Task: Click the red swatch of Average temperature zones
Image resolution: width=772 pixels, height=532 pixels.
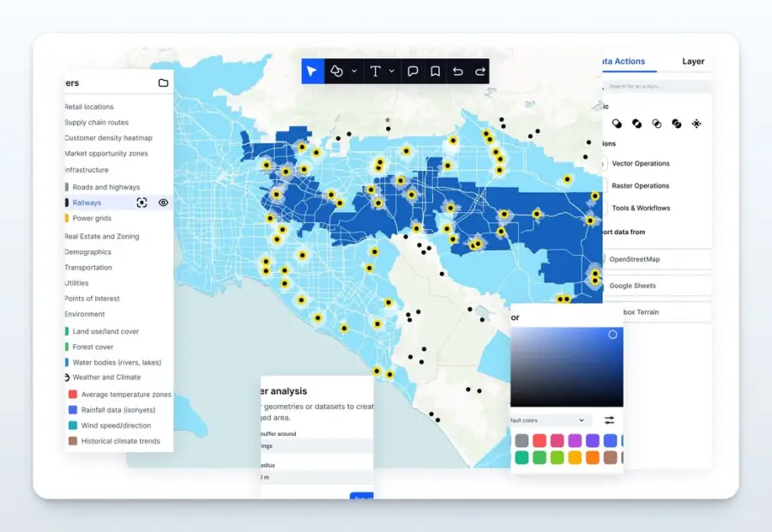Action: [x=73, y=394]
